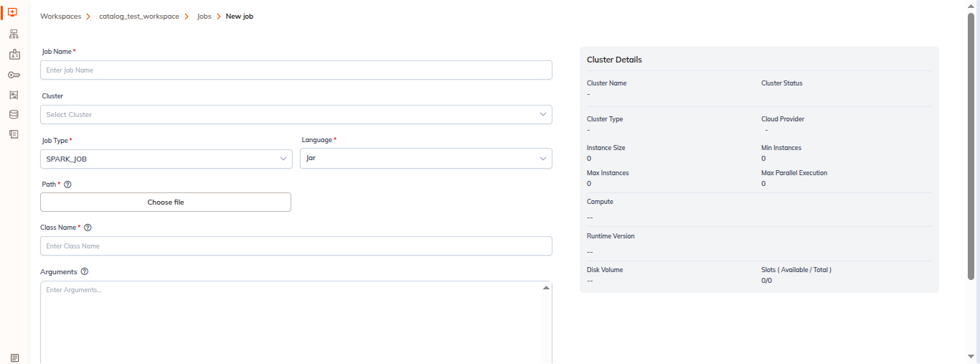Screen dimensions: 980x364
Task: Click the Cluster Type label
Action: click(x=605, y=119)
